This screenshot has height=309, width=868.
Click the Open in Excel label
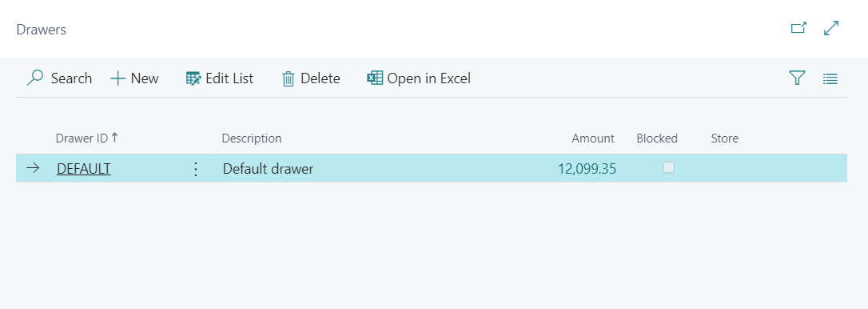428,78
